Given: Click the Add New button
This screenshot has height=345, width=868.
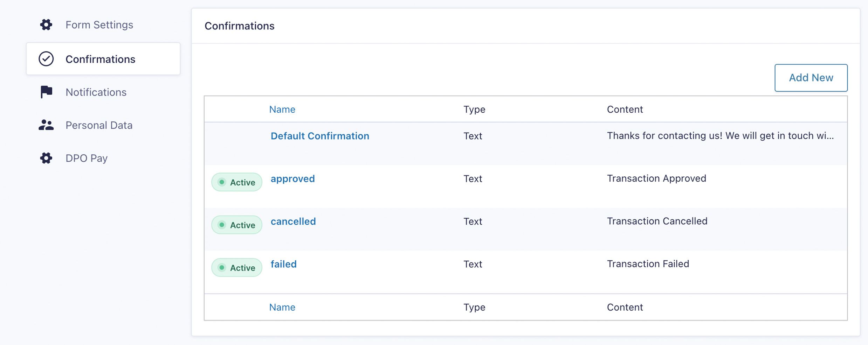Looking at the screenshot, I should point(811,78).
